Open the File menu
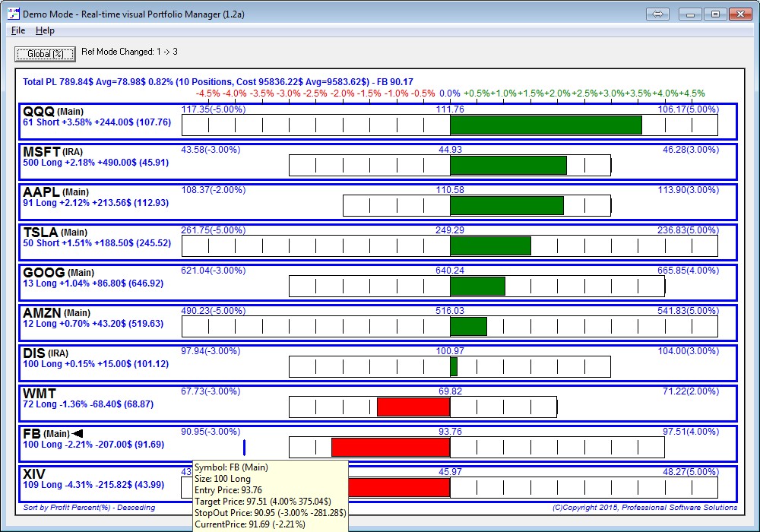 tap(18, 30)
